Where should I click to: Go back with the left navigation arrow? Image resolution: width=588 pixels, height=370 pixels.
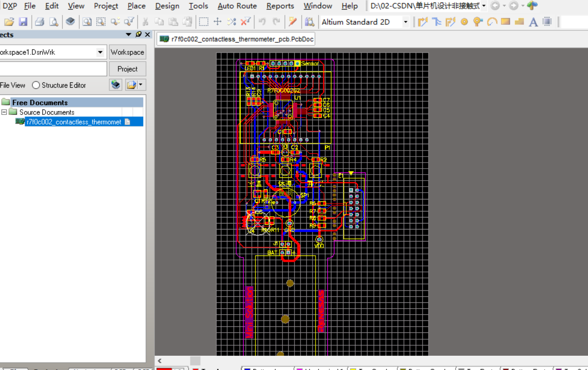click(x=495, y=6)
